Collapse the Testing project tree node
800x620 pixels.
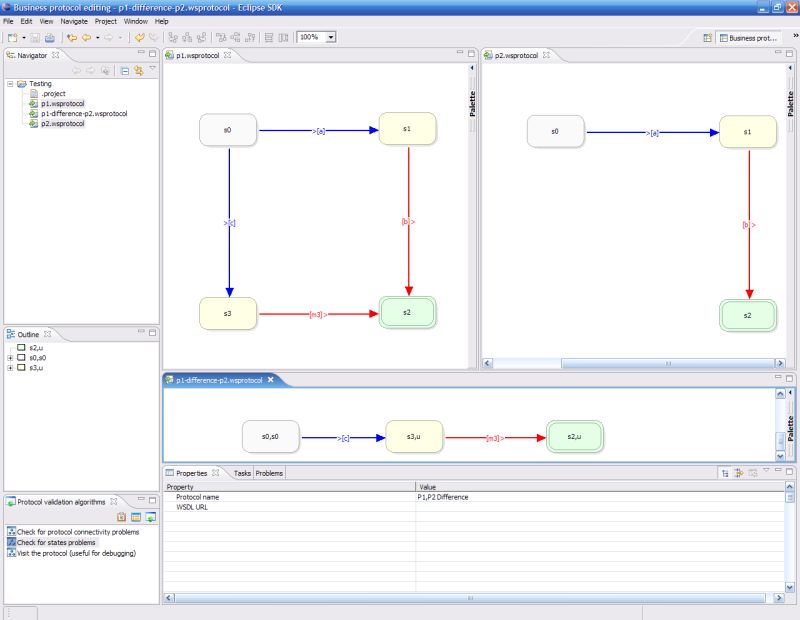point(10,84)
